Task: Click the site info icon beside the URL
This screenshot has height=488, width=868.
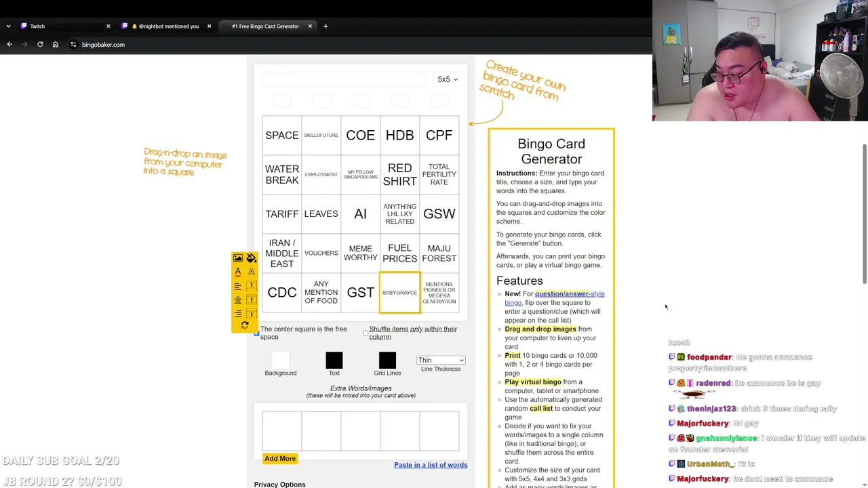Action: pyautogui.click(x=73, y=45)
